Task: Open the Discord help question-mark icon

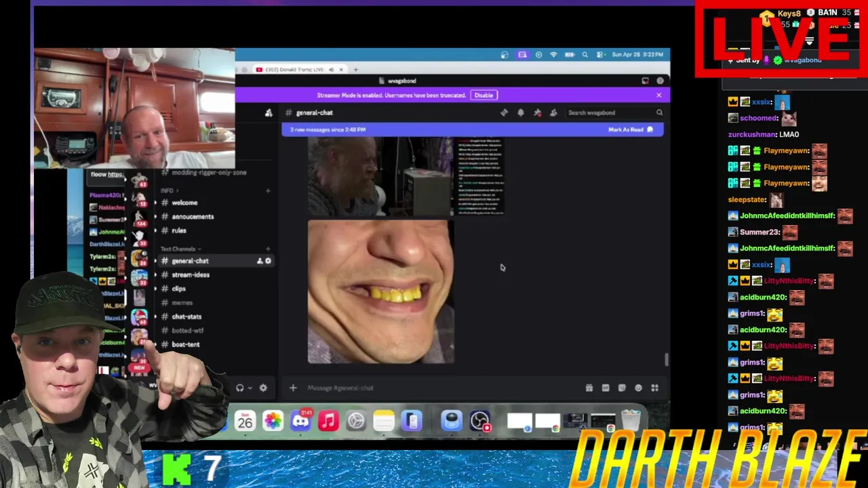Action: tap(660, 81)
